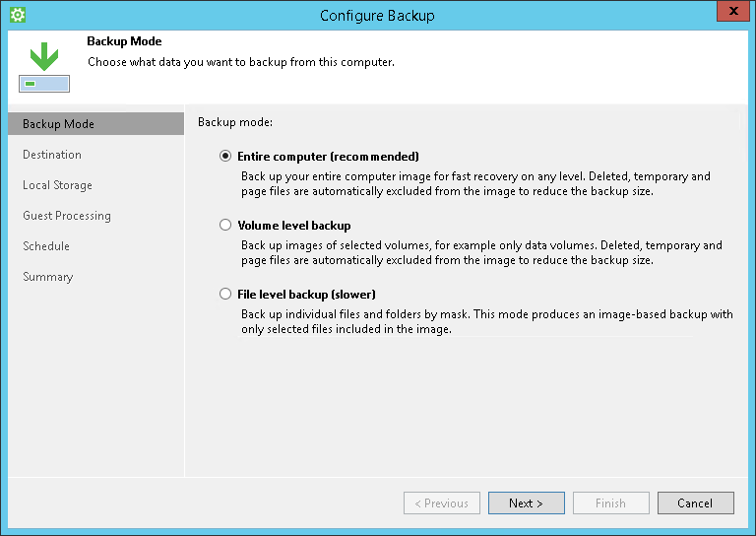The height and width of the screenshot is (536, 756).
Task: Click the green gear icon in title bar
Action: 18,15
